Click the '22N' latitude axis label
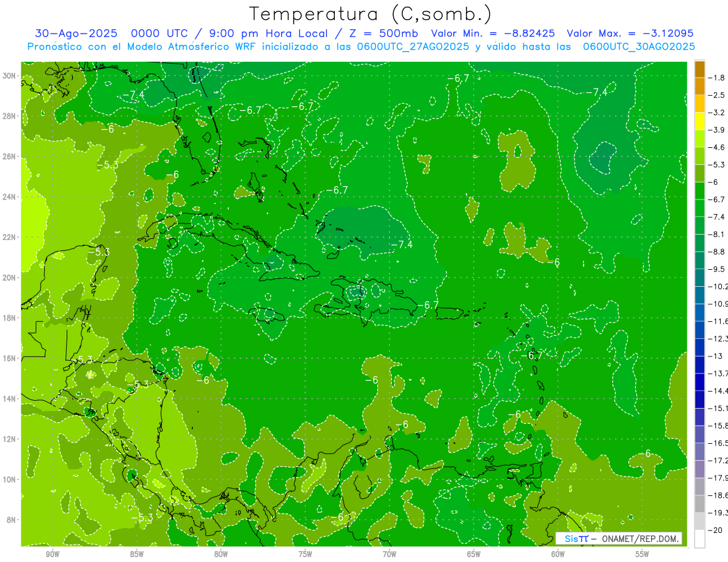Image resolution: width=728 pixels, height=562 pixels. [x=10, y=237]
